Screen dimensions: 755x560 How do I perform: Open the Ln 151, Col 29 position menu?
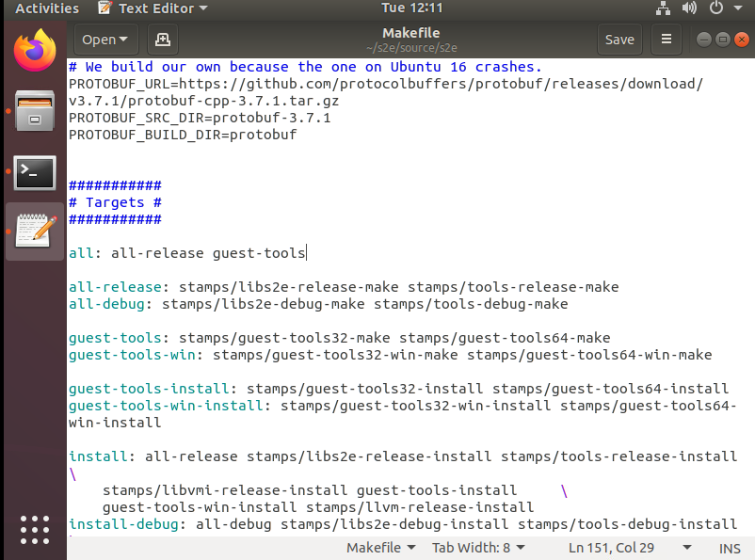point(630,548)
